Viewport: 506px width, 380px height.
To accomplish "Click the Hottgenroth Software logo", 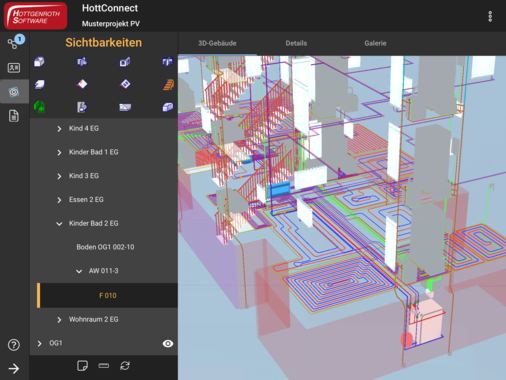I will 35,16.
